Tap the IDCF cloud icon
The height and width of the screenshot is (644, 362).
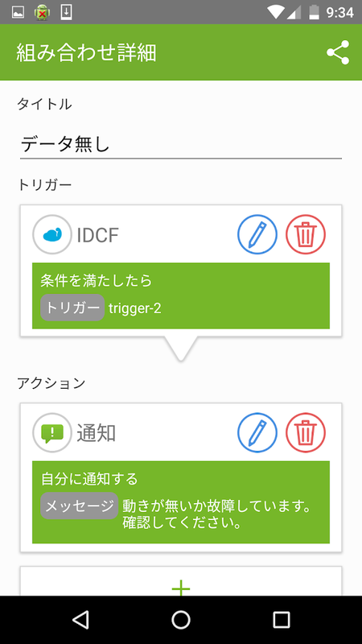point(52,235)
